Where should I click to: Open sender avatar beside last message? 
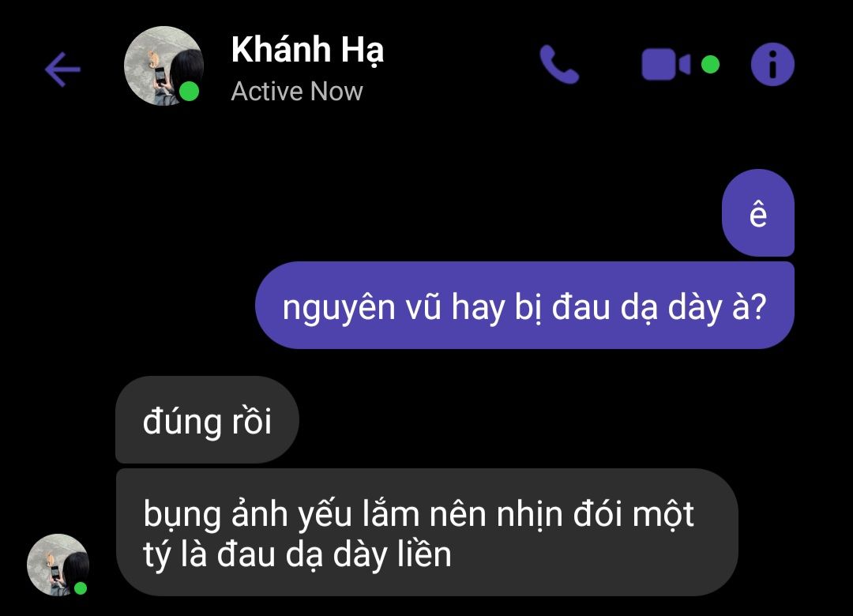[58, 565]
